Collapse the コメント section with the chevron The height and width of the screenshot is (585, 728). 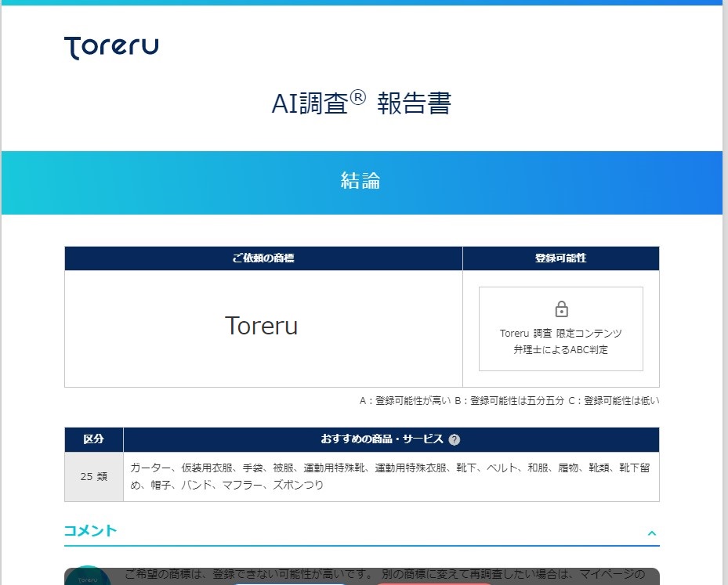tap(652, 533)
